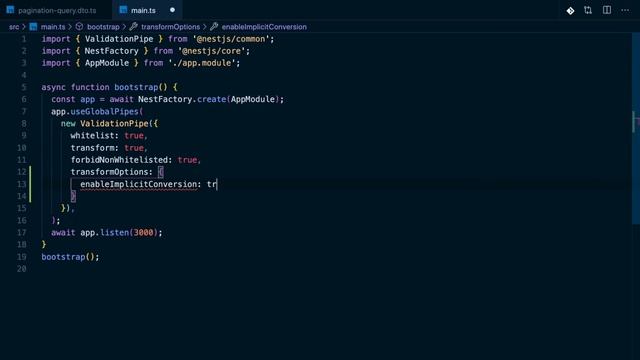The height and width of the screenshot is (360, 640).
Task: Click line number 13 in gutter
Action: pyautogui.click(x=22, y=184)
